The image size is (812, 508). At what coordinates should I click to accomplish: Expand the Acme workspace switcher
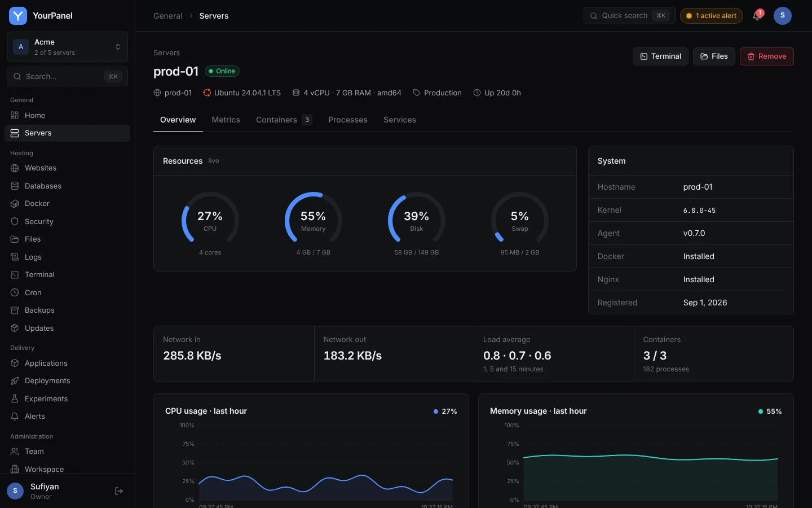click(x=67, y=47)
